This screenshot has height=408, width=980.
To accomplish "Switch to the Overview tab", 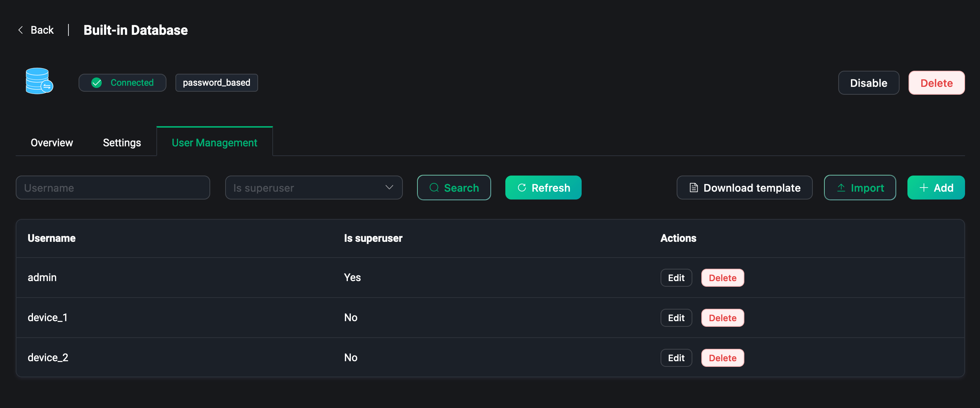I will (x=52, y=143).
